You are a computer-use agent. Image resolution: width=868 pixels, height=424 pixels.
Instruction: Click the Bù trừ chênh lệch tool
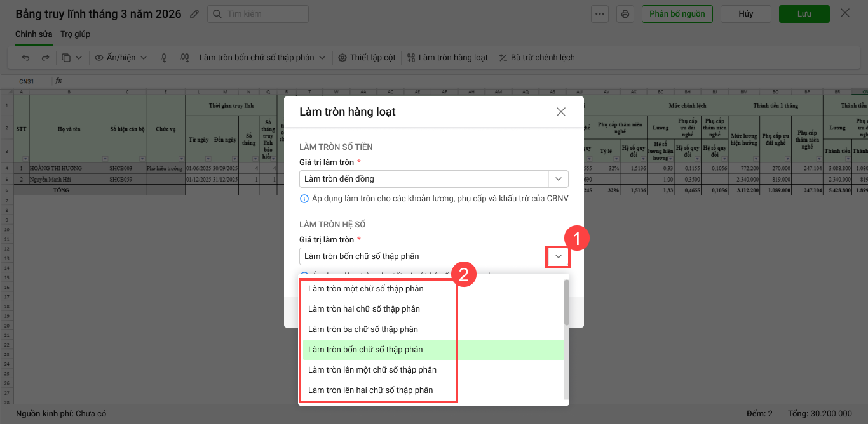pos(537,58)
